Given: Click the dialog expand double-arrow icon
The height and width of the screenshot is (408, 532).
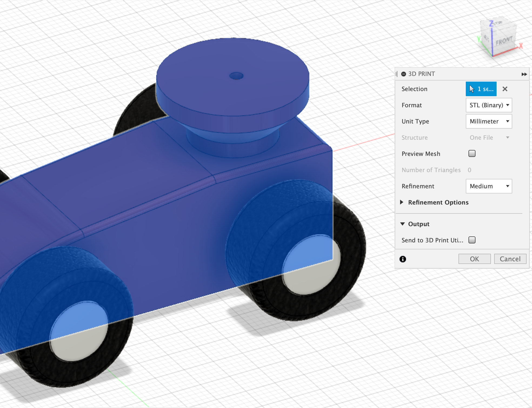Looking at the screenshot, I should click(x=524, y=74).
